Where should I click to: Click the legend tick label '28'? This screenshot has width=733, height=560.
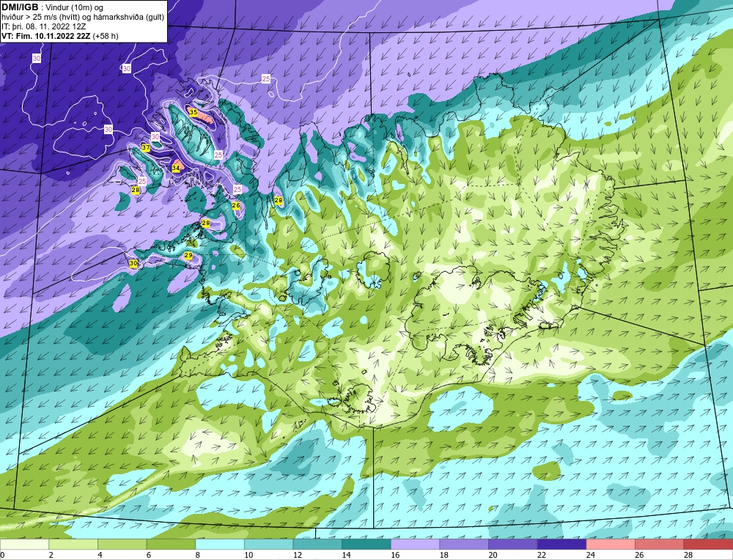(x=688, y=555)
